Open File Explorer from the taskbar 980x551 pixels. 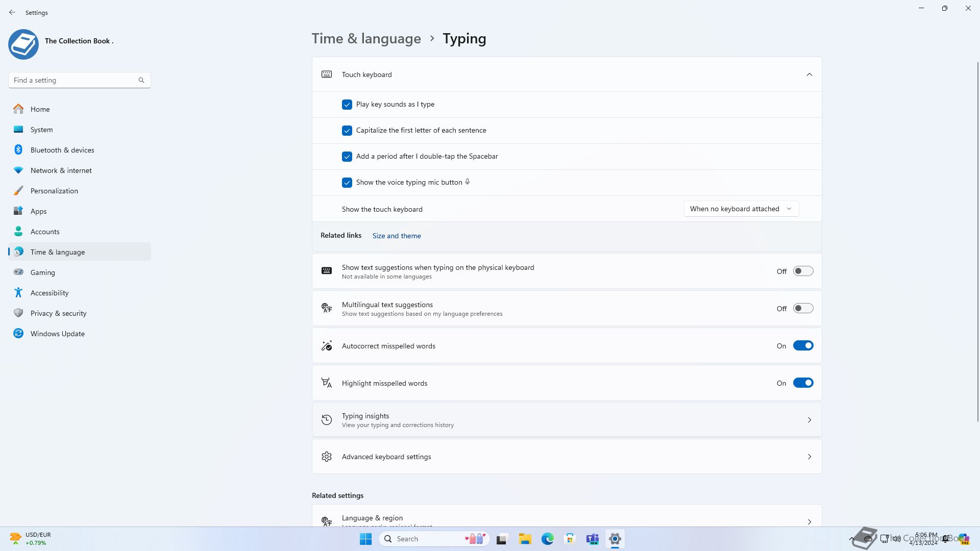pos(525,539)
